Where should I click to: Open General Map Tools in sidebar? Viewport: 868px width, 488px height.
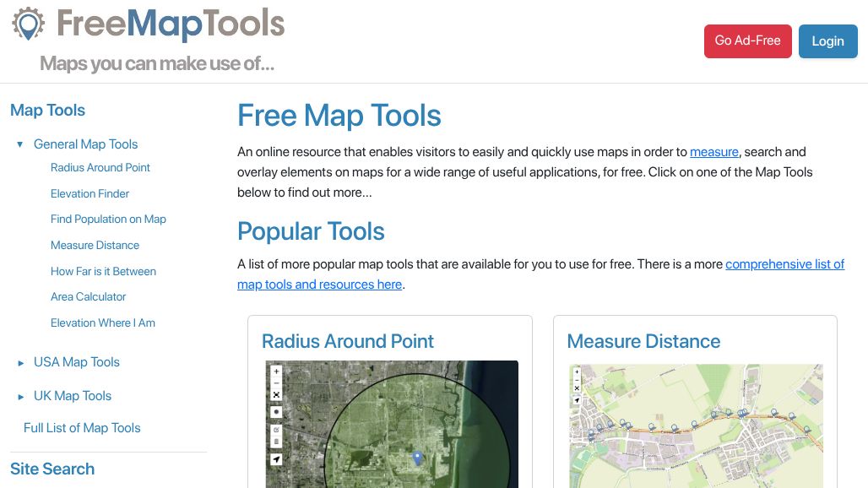pyautogui.click(x=86, y=144)
